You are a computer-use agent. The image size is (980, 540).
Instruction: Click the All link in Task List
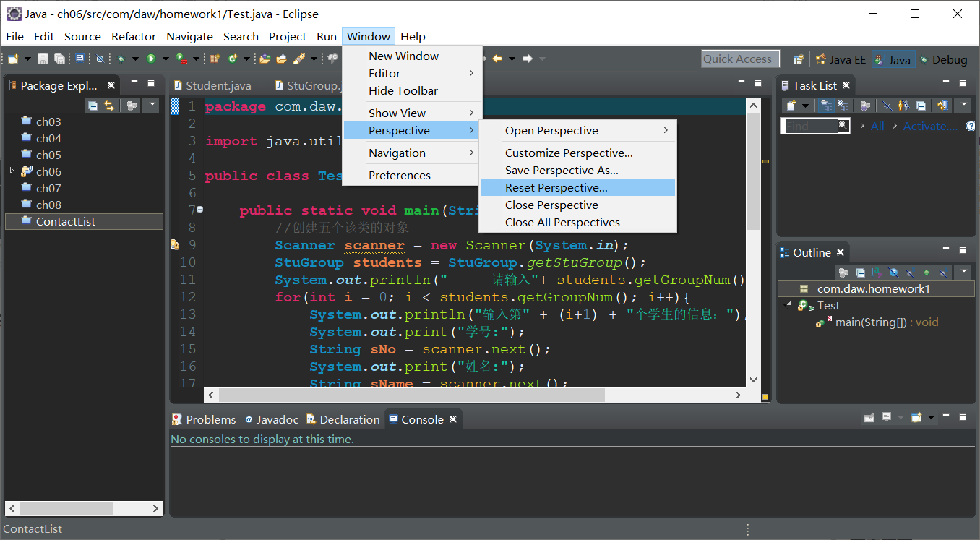(x=877, y=126)
